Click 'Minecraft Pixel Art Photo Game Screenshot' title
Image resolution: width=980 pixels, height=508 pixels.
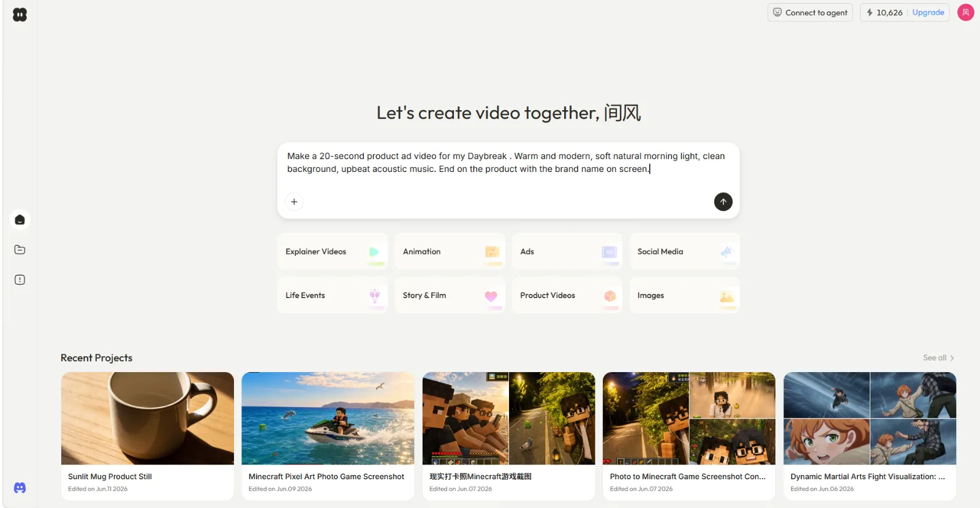(326, 477)
